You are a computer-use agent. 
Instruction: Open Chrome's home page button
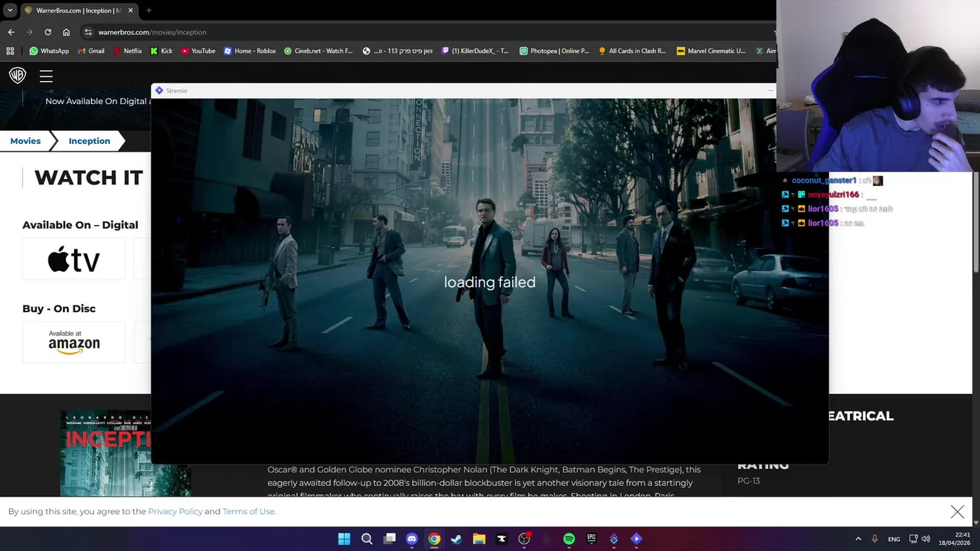click(x=67, y=32)
